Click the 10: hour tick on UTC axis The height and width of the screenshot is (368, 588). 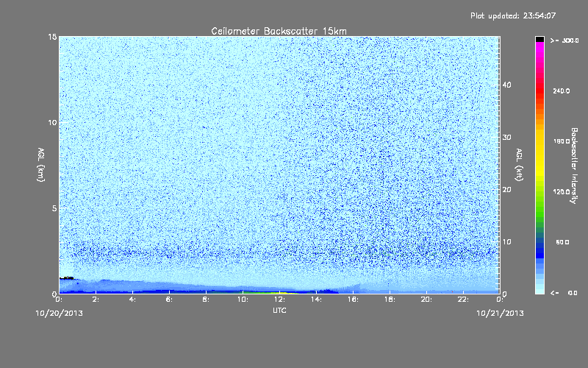pyautogui.click(x=243, y=300)
